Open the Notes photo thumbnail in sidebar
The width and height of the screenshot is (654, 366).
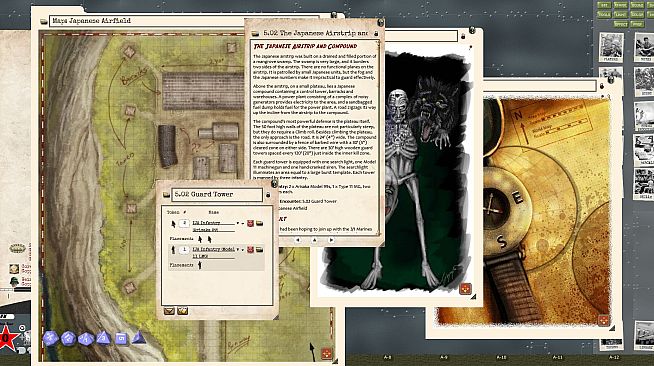(x=644, y=47)
